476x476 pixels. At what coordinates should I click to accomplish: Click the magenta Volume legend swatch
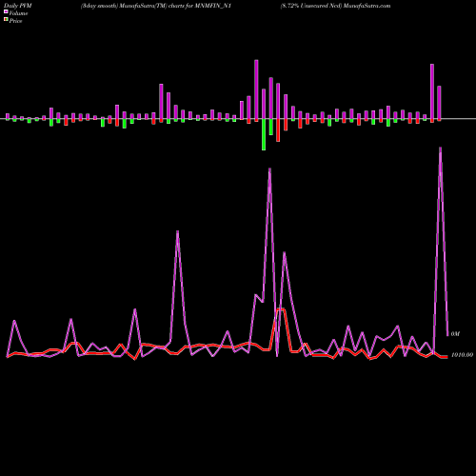(x=6, y=12)
